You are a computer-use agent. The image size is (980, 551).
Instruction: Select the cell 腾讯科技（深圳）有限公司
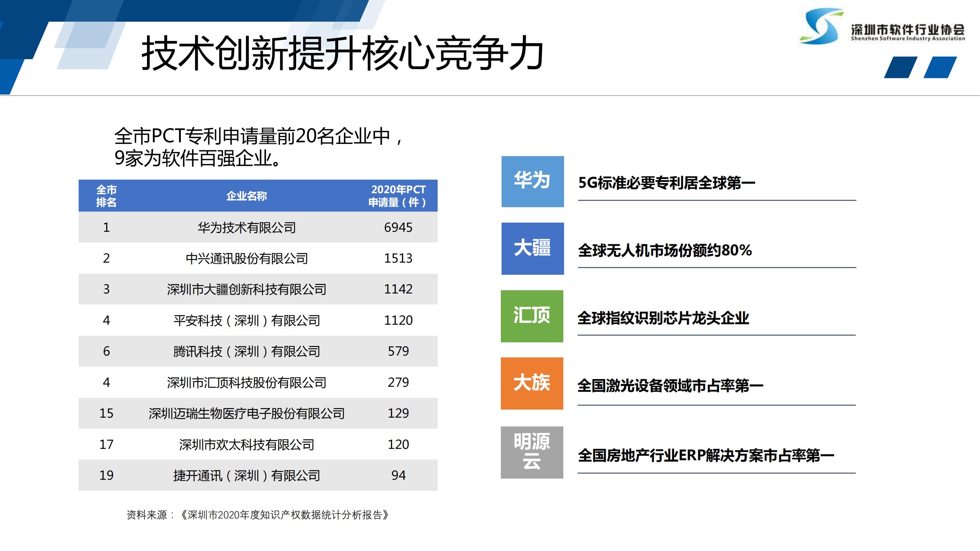[x=247, y=352]
